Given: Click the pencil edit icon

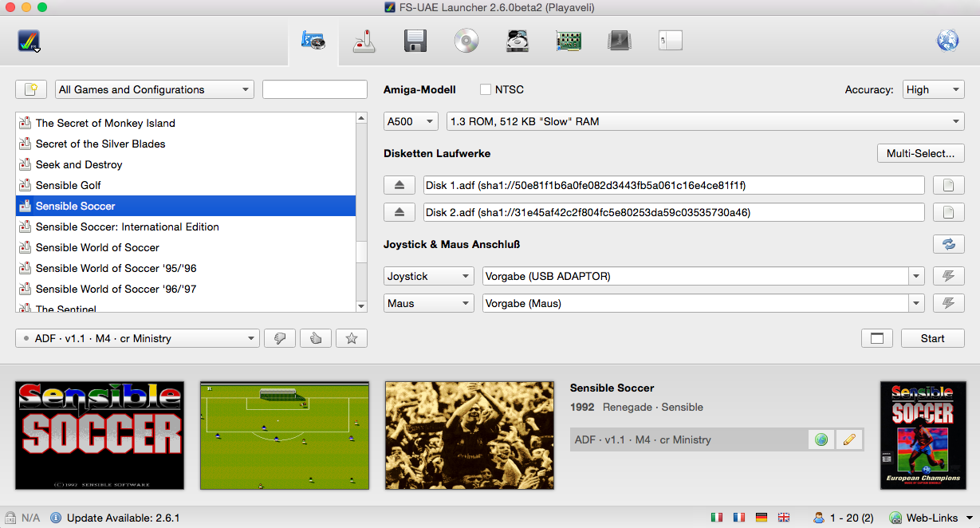Looking at the screenshot, I should (849, 439).
